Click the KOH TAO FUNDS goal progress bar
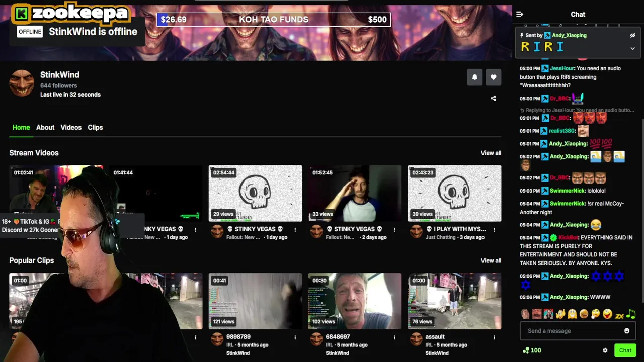 [x=274, y=20]
